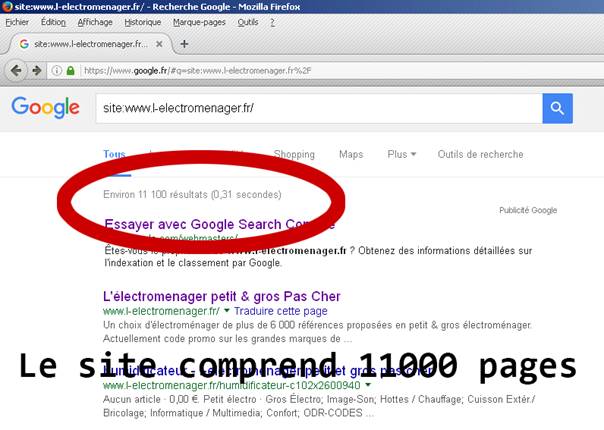Image resolution: width=604 pixels, height=430 pixels.
Task: Click Outils de recherche
Action: point(480,155)
